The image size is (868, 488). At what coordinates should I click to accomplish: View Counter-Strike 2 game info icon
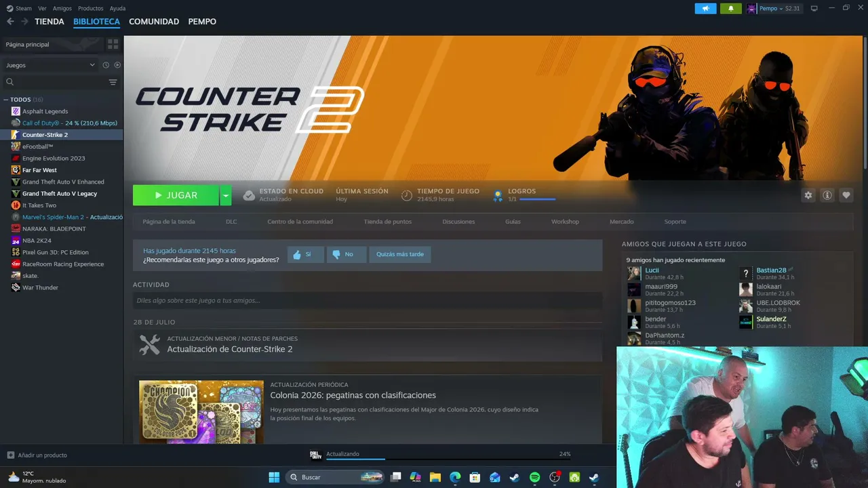(827, 195)
